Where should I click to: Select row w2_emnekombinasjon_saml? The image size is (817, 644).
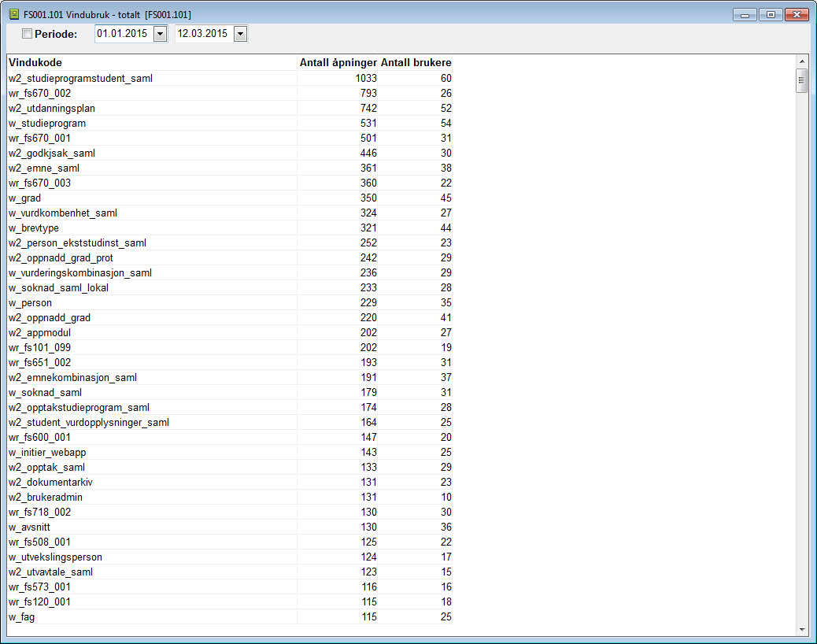(230, 378)
